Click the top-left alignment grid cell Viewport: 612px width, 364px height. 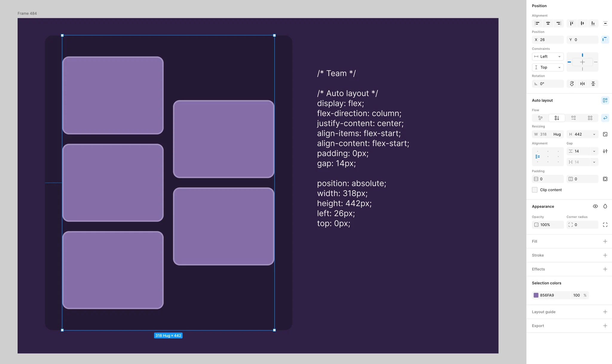point(538,151)
